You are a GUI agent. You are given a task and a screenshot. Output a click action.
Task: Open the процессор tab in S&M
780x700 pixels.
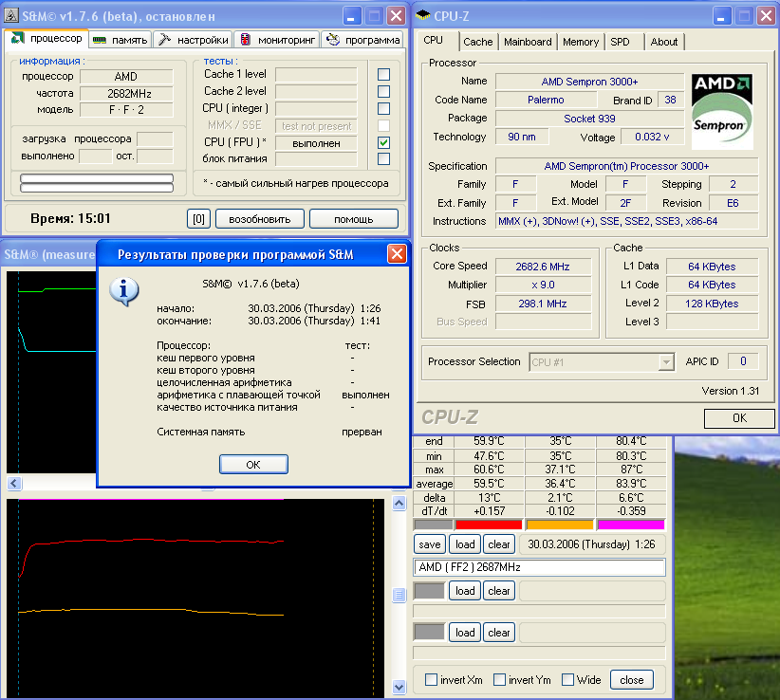pos(47,38)
